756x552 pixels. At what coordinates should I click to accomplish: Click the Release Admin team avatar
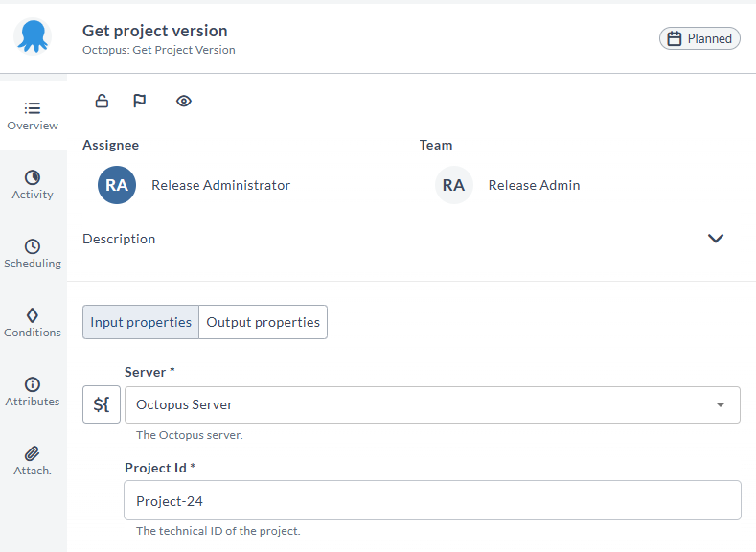454,185
